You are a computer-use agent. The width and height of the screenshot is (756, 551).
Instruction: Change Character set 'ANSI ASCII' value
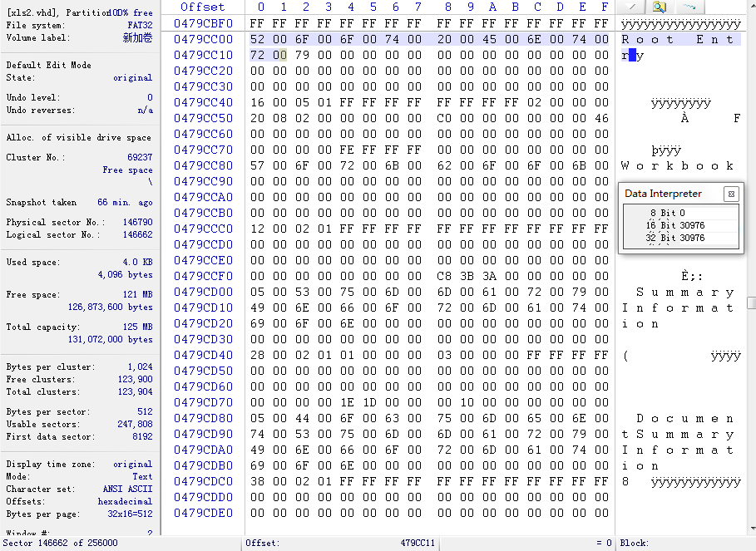[x=127, y=490]
